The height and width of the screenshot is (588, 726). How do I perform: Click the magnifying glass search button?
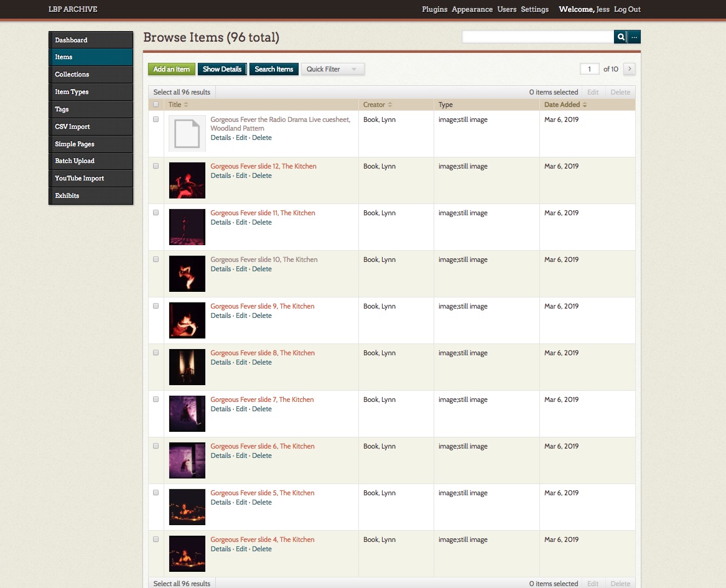coord(620,37)
